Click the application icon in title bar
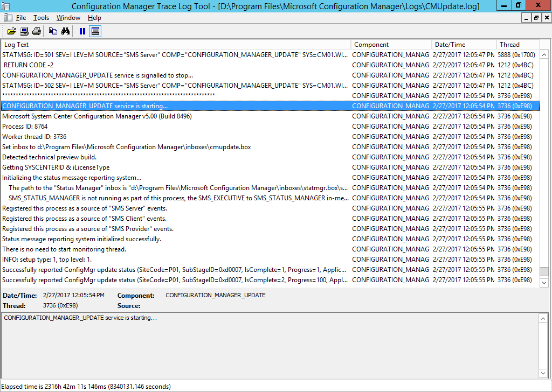This screenshot has height=392, width=552. click(x=5, y=6)
